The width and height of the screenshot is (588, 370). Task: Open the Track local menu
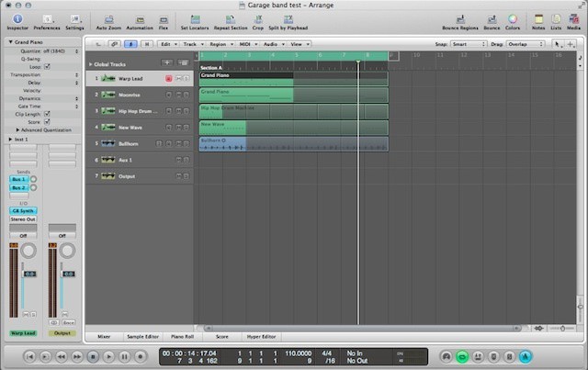coord(193,44)
